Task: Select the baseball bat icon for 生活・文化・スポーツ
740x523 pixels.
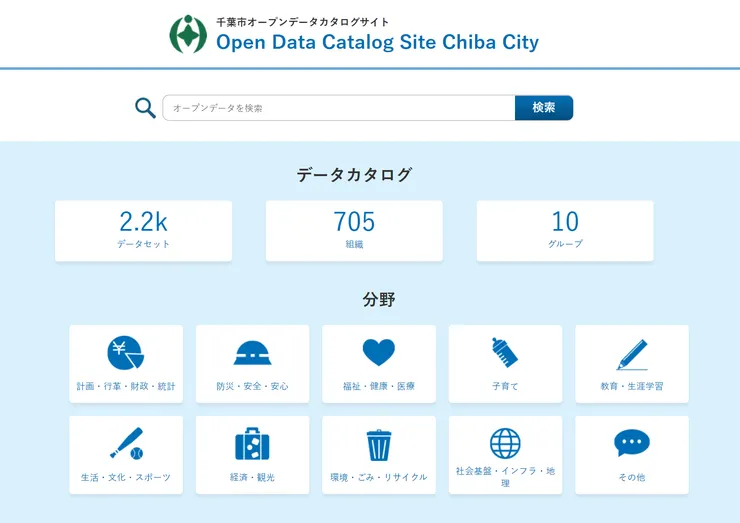Action: click(126, 444)
